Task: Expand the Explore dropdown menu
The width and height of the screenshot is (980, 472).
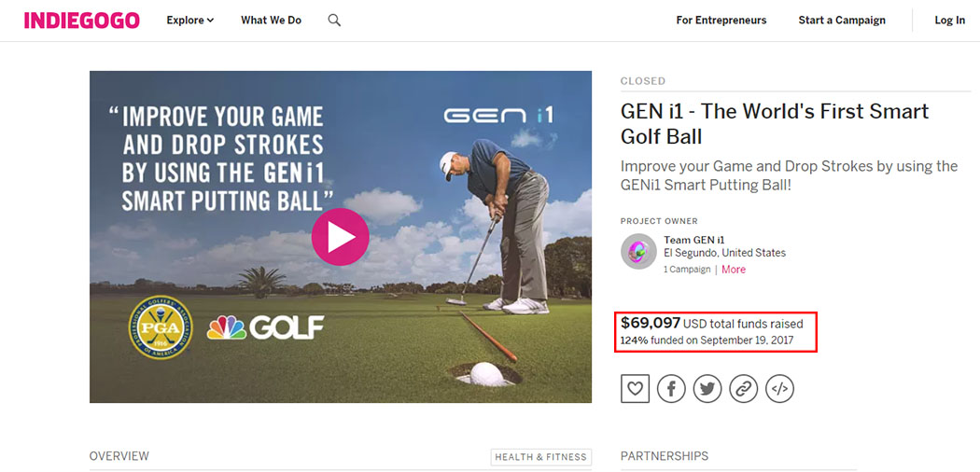Action: click(x=189, y=21)
